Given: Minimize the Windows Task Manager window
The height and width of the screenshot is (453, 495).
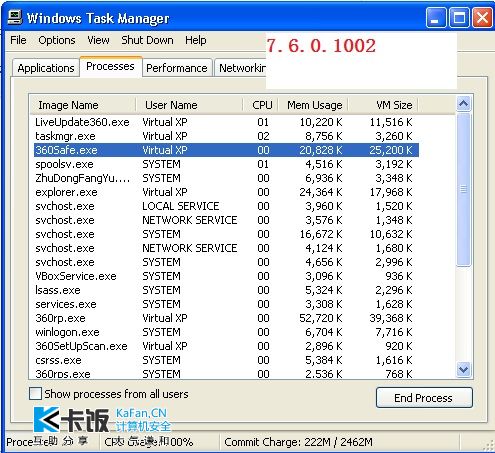Looking at the screenshot, I should [x=436, y=18].
